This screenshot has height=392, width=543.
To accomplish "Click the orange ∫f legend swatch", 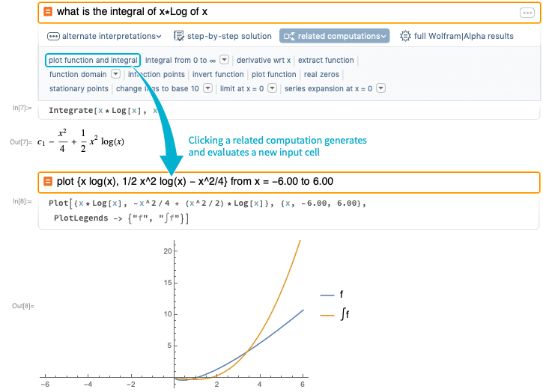I will click(327, 316).
